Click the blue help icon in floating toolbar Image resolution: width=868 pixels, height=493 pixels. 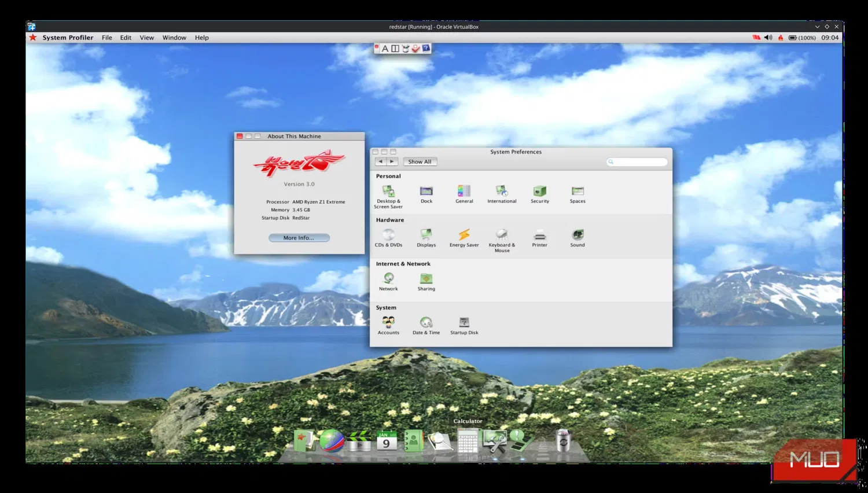pos(426,49)
